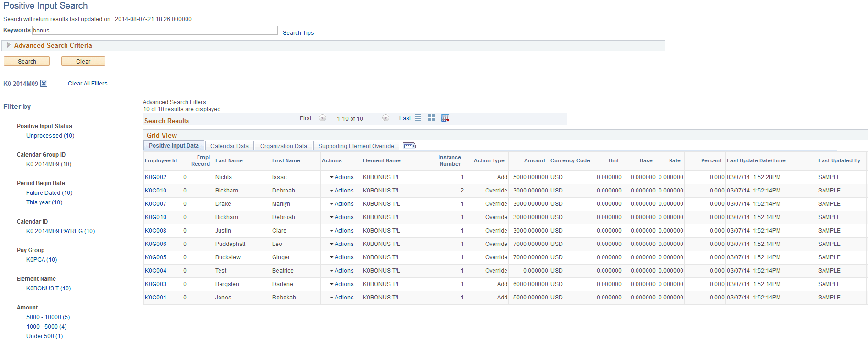Open Actions menu for Justin row

click(342, 231)
